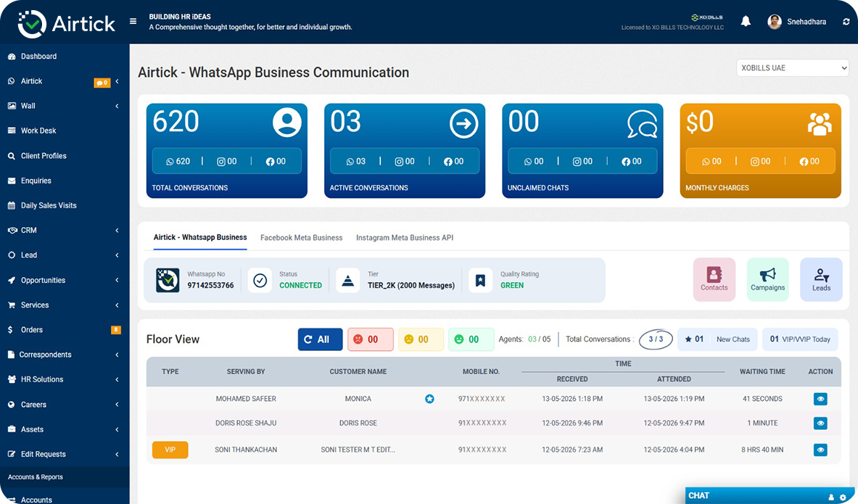Open the Campaigns megaphone button
The width and height of the screenshot is (858, 504).
point(768,279)
